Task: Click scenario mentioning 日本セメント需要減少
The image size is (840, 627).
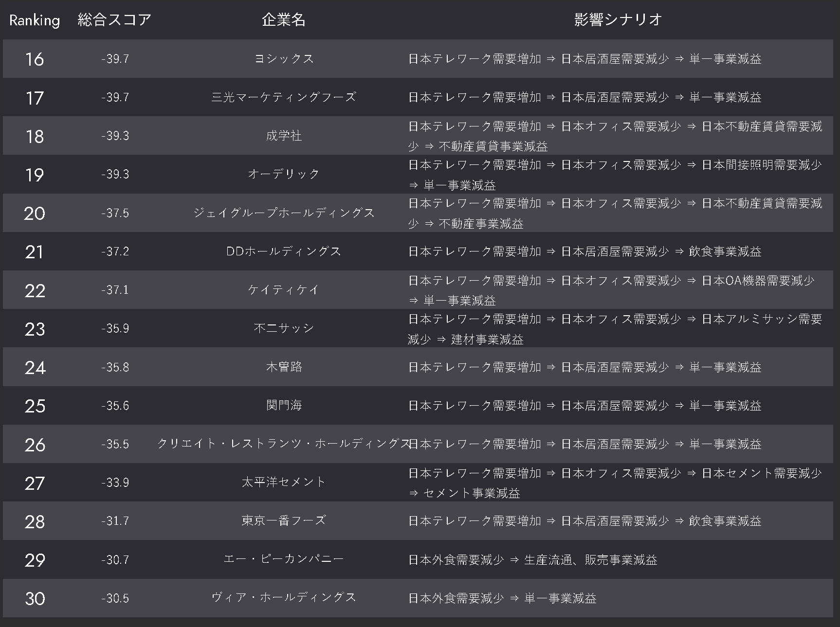Action: pos(615,483)
